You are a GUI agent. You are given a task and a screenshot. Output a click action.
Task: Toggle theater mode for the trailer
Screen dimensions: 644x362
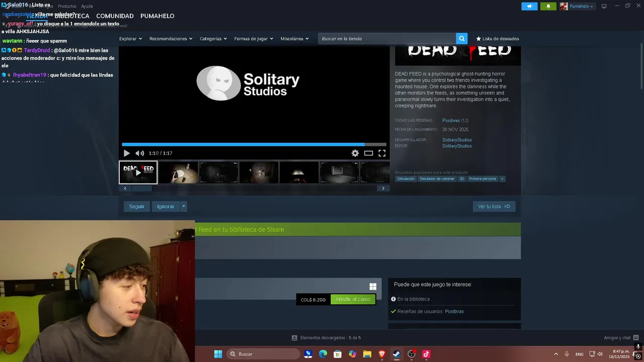coord(369,153)
